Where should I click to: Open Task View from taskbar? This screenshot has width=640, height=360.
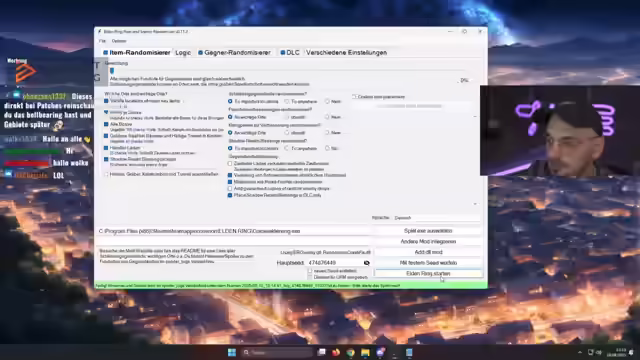(x=322, y=352)
